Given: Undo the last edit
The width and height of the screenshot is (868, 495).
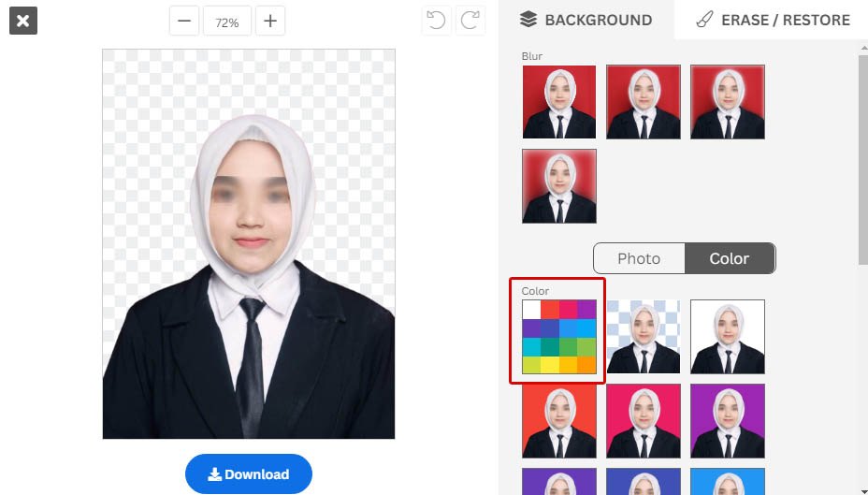Looking at the screenshot, I should pos(436,21).
